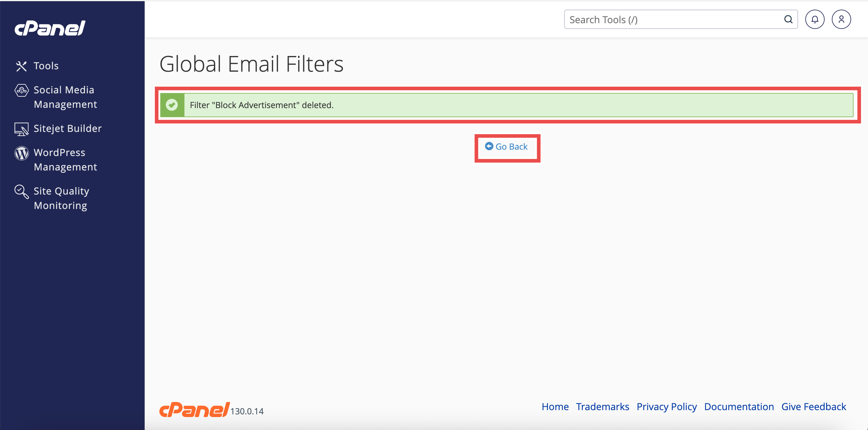Viewport: 868px width, 430px height.
Task: Click the Tools wrench icon
Action: click(x=21, y=66)
